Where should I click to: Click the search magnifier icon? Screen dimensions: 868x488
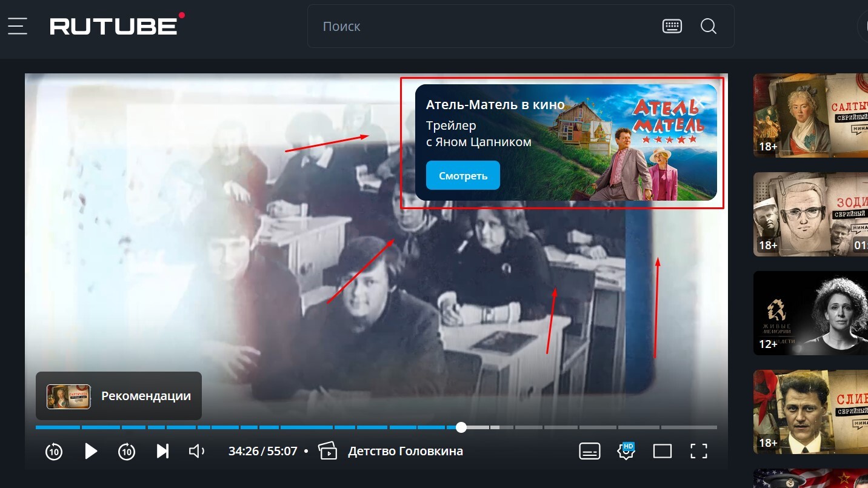[708, 26]
